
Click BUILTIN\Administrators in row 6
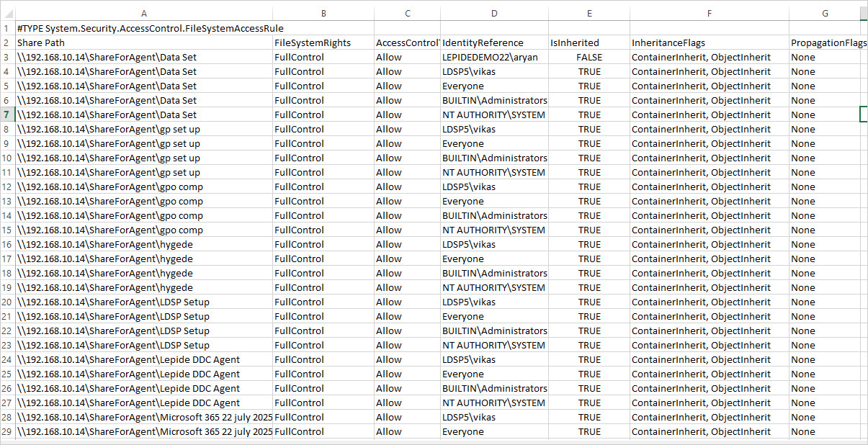point(494,100)
